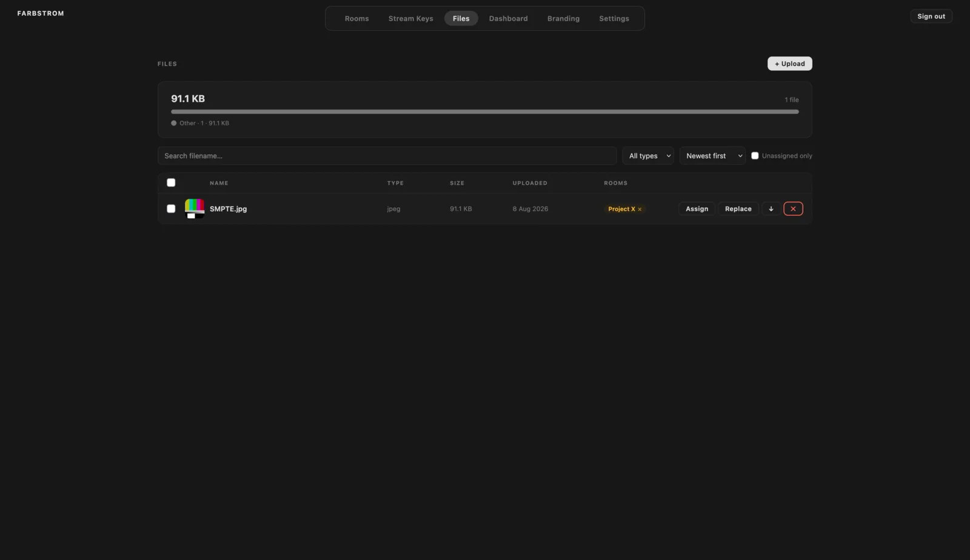Viewport: 970px width, 560px height.
Task: Click the 'Other · 1 · 91.1 KB' legend
Action: click(200, 123)
